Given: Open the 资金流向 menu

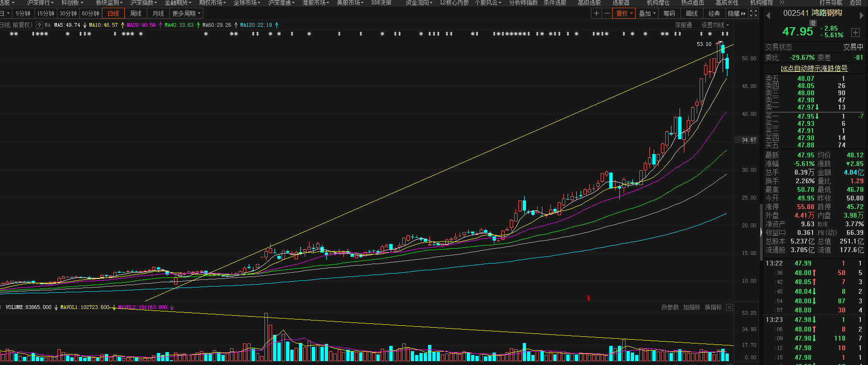Looking at the screenshot, I should coord(419,3).
